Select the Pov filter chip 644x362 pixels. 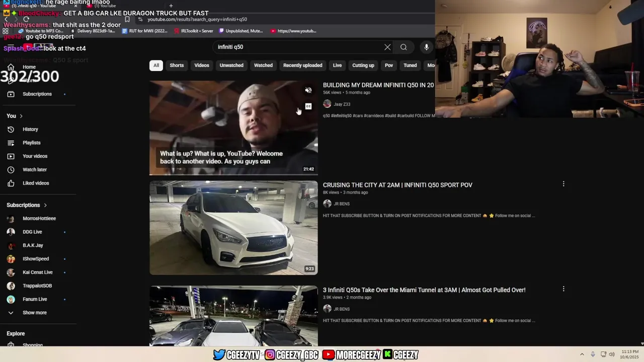click(x=389, y=65)
